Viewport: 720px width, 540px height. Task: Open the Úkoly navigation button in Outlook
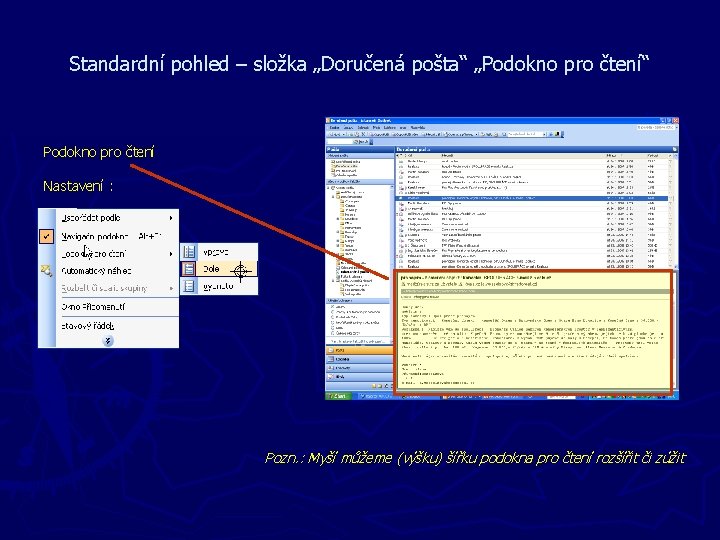pos(360,377)
